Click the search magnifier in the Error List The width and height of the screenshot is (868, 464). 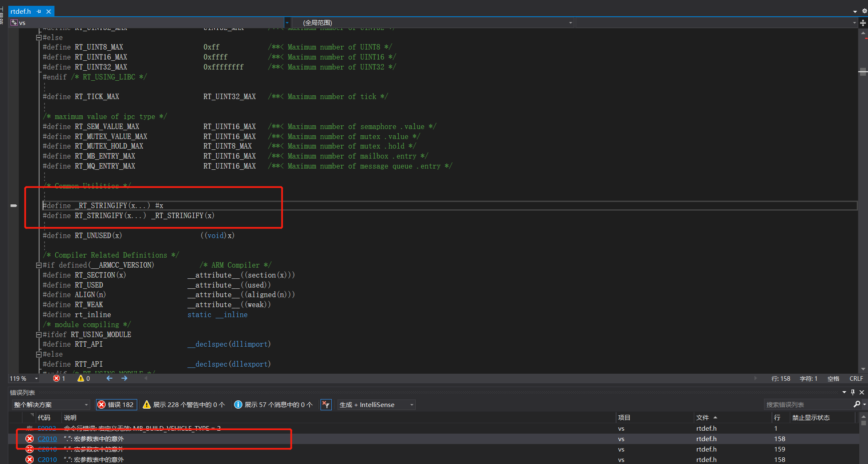857,404
